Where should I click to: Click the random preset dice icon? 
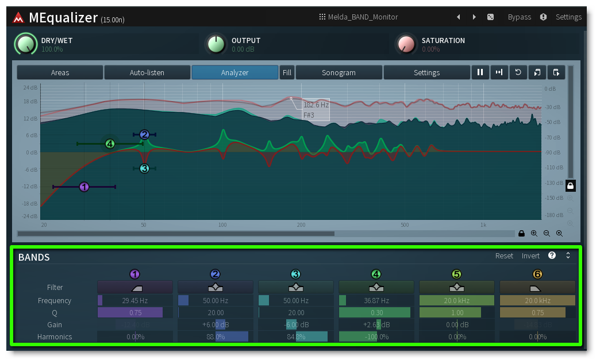click(x=490, y=17)
